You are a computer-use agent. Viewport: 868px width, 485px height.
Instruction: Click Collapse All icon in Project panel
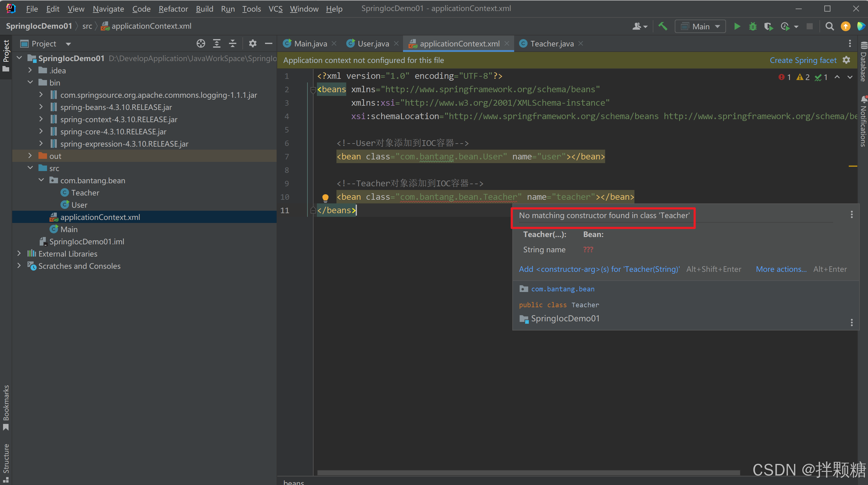233,43
